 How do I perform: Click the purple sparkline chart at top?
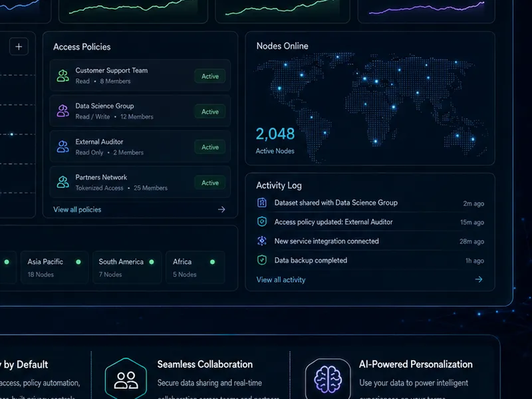tap(426, 8)
